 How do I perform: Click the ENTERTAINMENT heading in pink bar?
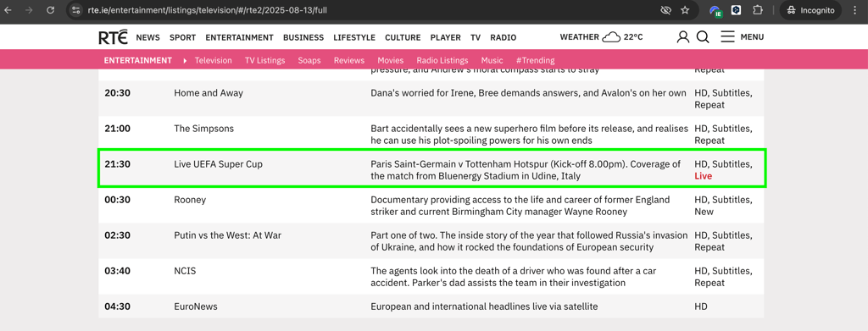(x=138, y=60)
